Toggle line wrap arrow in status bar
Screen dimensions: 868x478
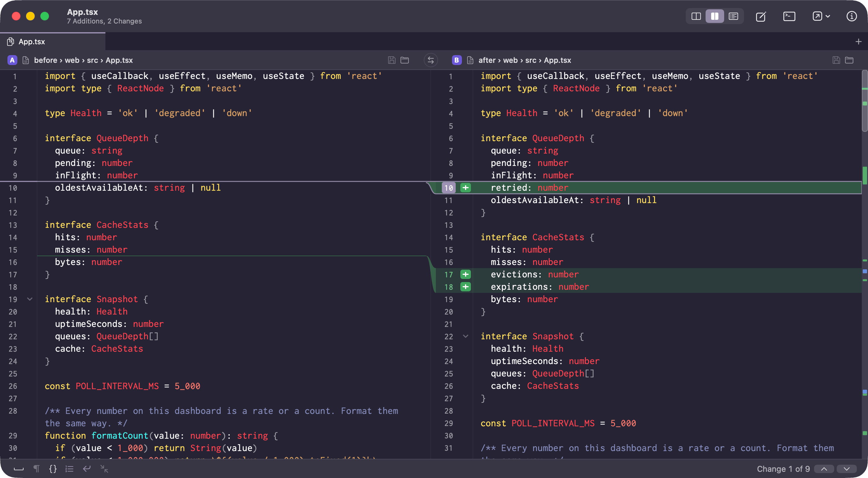click(x=87, y=469)
